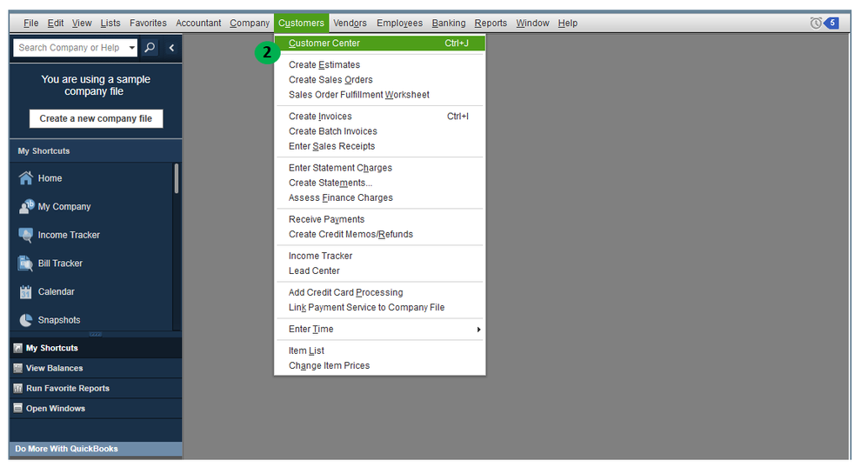Screen dimensions: 868x474
Task: Open the Help menu
Action: pos(567,23)
